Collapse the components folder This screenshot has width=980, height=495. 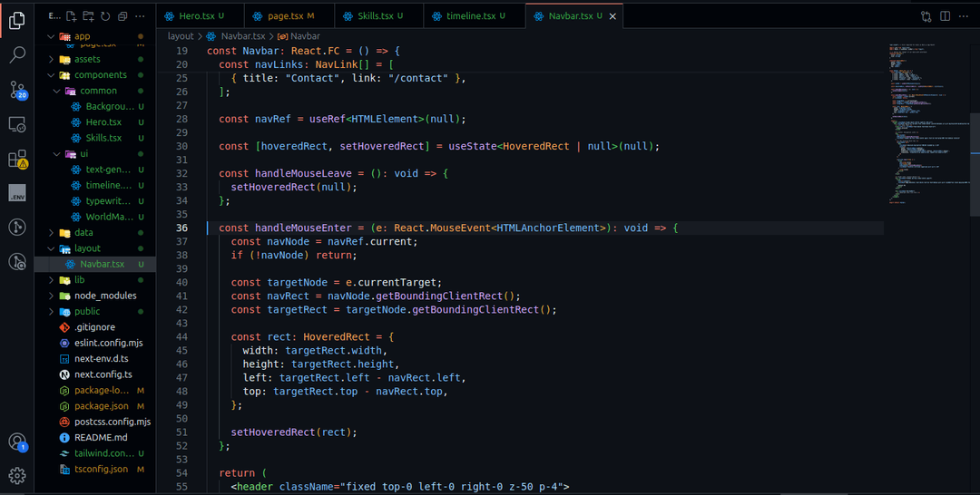100,75
